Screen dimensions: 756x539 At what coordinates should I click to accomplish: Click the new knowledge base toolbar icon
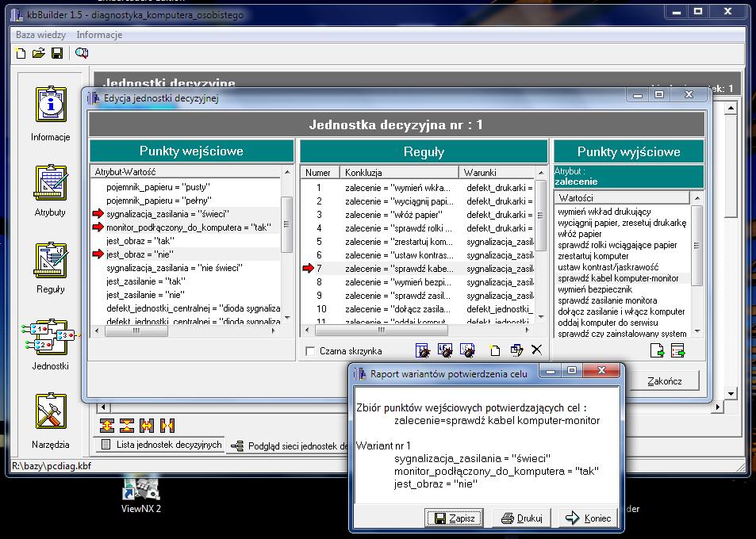point(21,53)
